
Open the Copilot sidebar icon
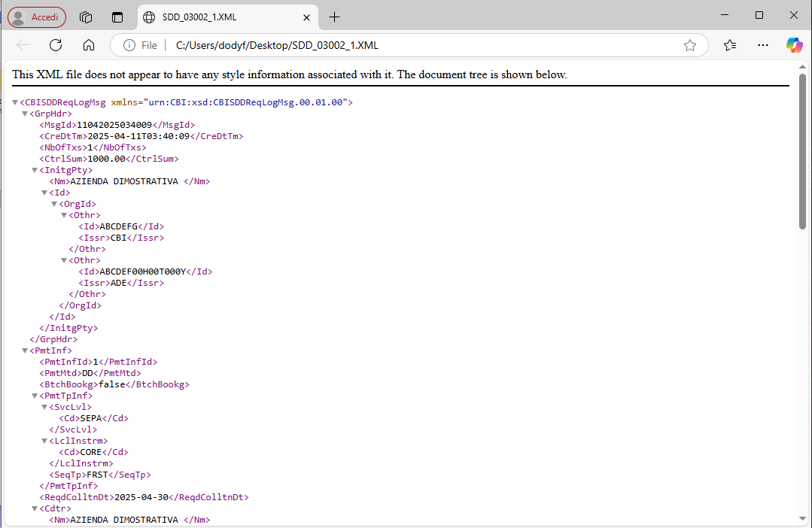point(795,45)
